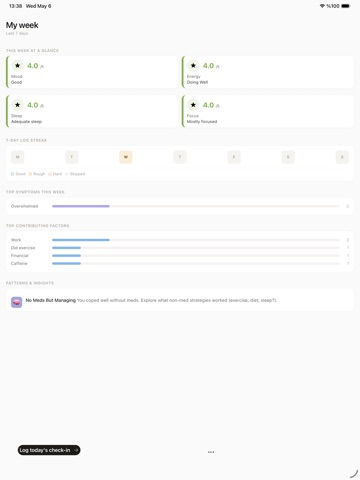Tap the battery icon in status bar
The image size is (360, 480).
coord(345,6)
